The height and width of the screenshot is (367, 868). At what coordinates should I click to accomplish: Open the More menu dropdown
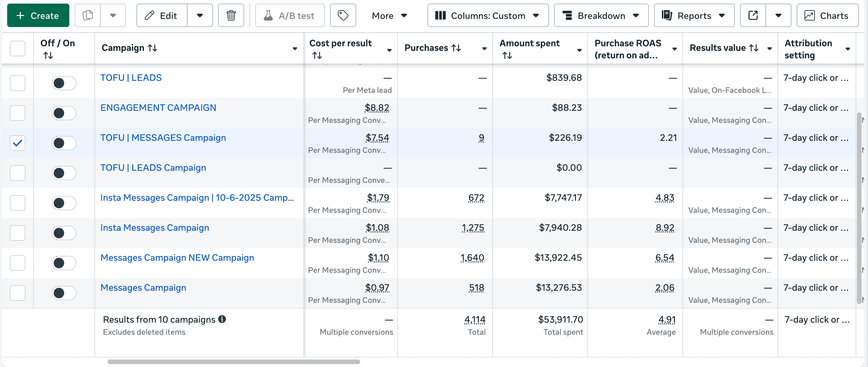click(x=389, y=15)
